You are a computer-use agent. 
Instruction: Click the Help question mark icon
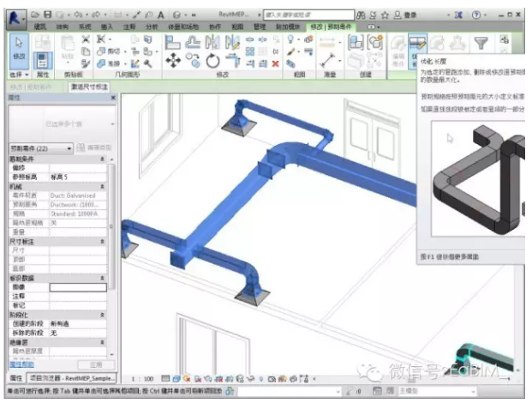[476, 15]
